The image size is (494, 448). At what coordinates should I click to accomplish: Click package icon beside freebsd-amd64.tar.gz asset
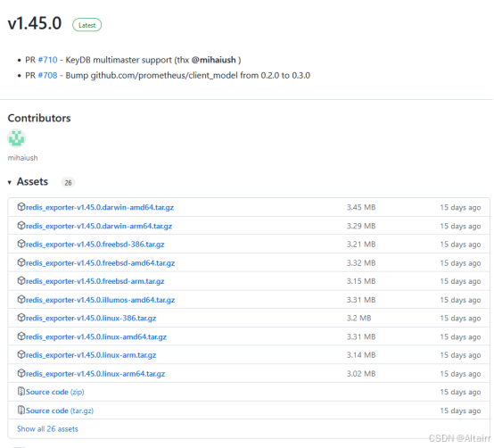pyautogui.click(x=21, y=262)
